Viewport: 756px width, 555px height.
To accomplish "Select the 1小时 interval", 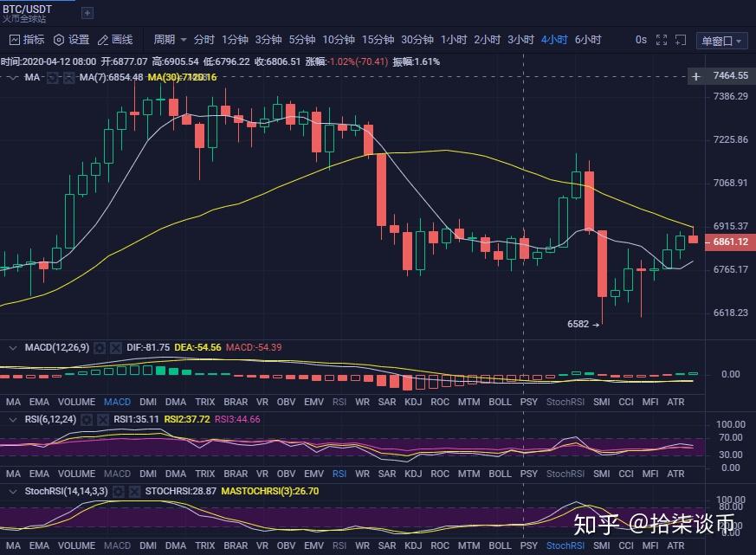I will pyautogui.click(x=454, y=40).
